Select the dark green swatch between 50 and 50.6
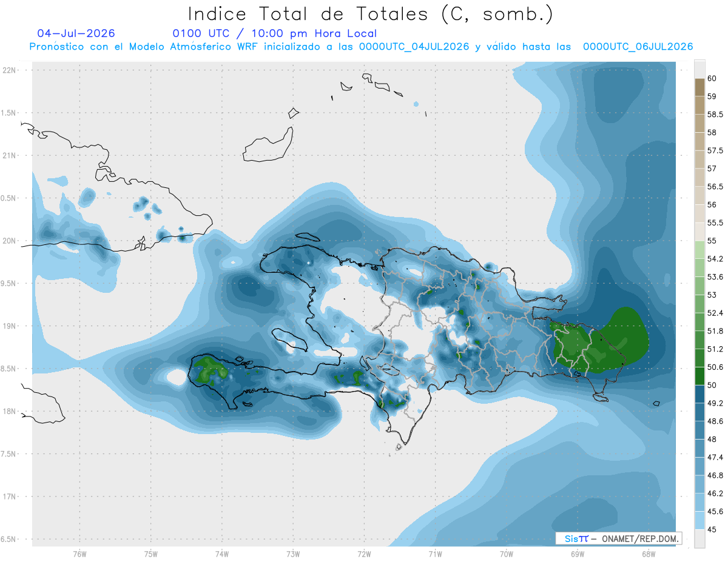728x562 pixels. [699, 376]
